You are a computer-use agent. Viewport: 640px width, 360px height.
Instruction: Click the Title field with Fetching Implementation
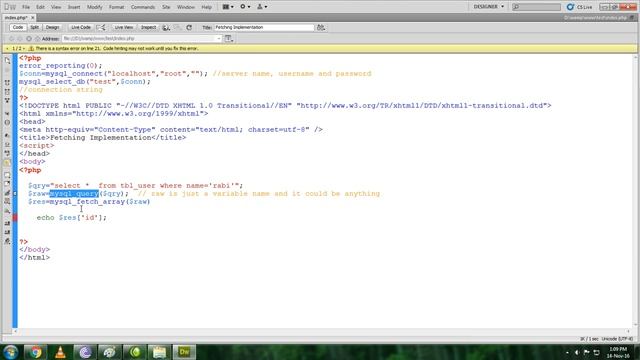click(264, 27)
